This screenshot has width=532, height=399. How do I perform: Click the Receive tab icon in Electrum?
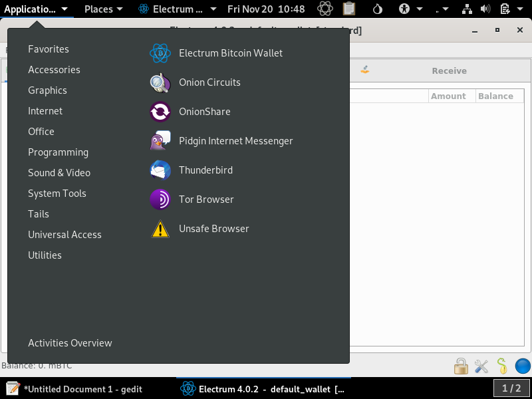(364, 70)
